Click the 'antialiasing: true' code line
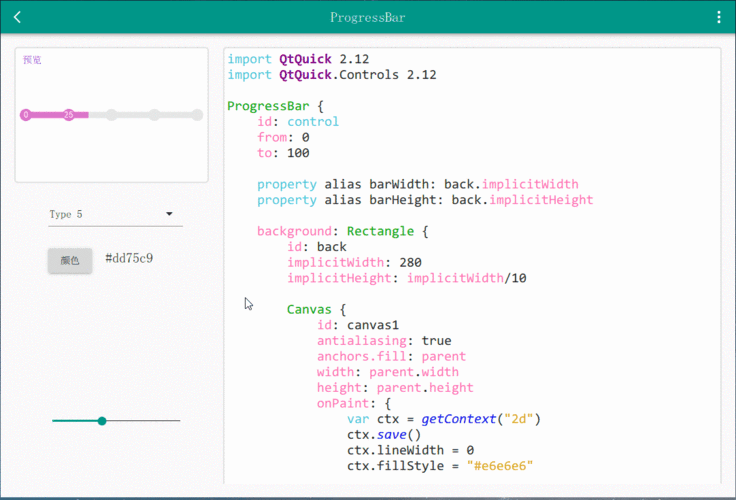 [x=384, y=341]
